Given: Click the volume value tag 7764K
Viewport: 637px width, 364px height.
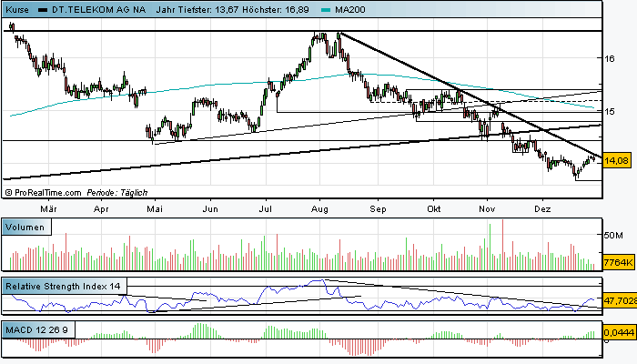Looking at the screenshot, I should [x=619, y=262].
